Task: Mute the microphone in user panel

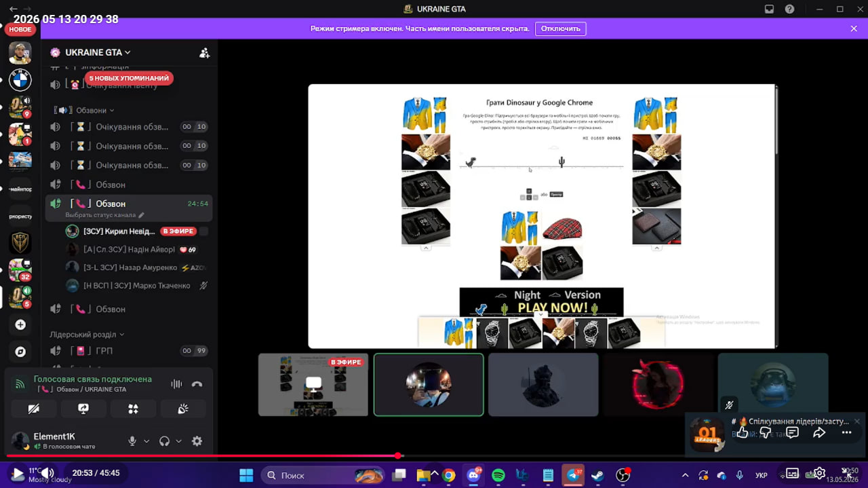Action: coord(132,441)
